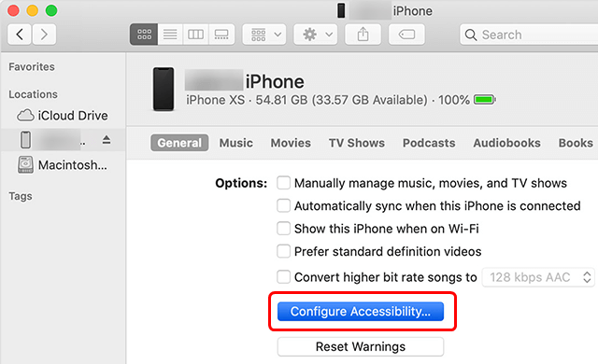Switch to icon grid view
The image size is (598, 364).
pyautogui.click(x=144, y=35)
